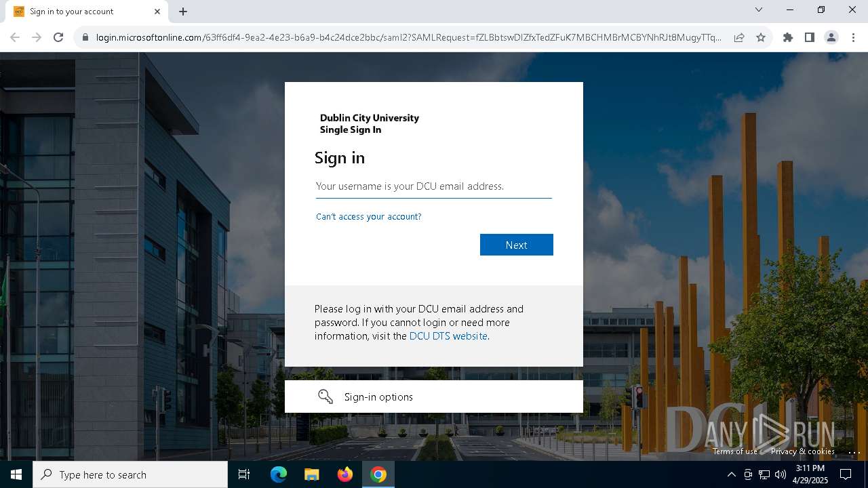Open Chrome's three-dot menu
Image resolution: width=868 pixels, height=488 pixels.
click(x=853, y=37)
